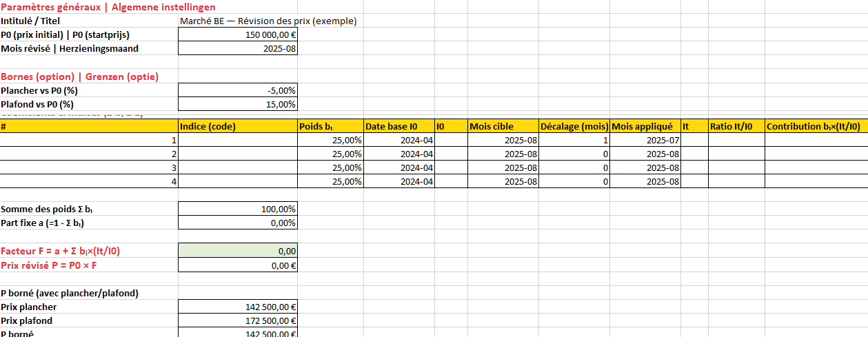Image resolution: width=868 pixels, height=337 pixels.
Task: Select the Mois appliqué cell showing 2025-07
Action: [645, 140]
